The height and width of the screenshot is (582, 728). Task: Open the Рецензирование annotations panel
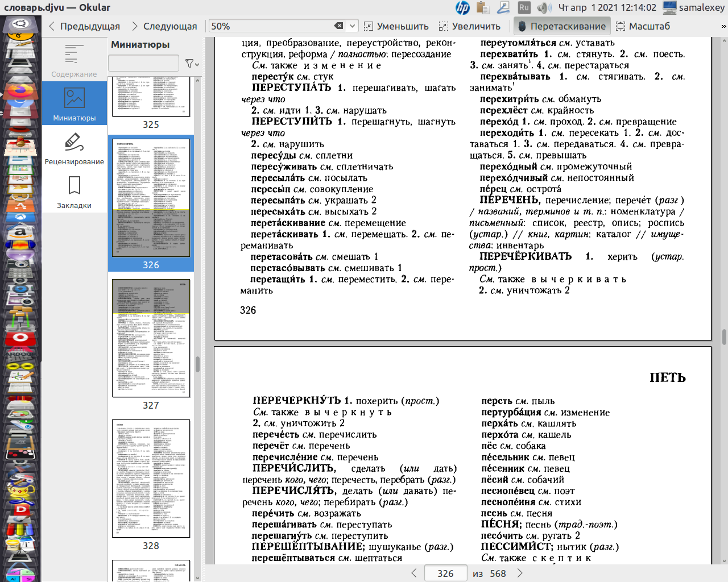tap(74, 148)
